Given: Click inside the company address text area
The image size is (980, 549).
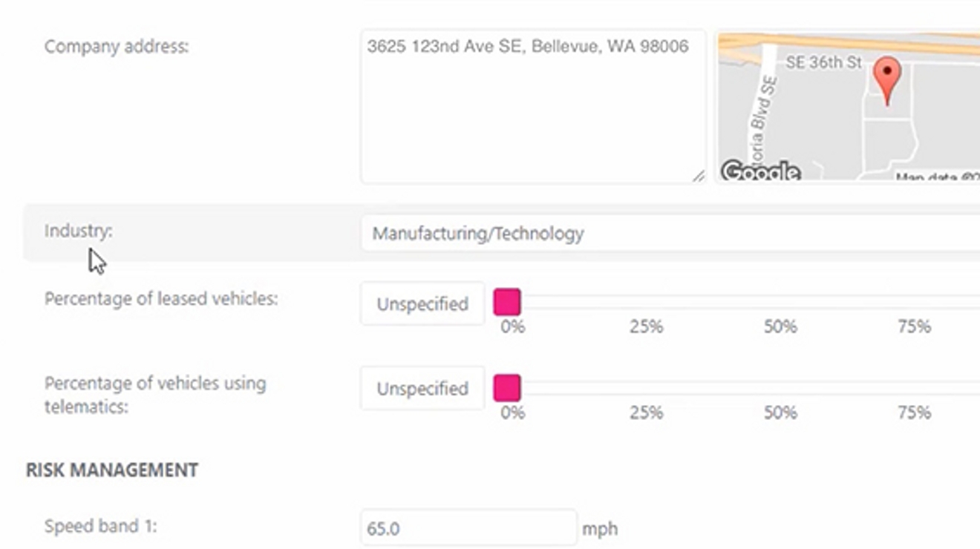Looking at the screenshot, I should click(x=531, y=104).
